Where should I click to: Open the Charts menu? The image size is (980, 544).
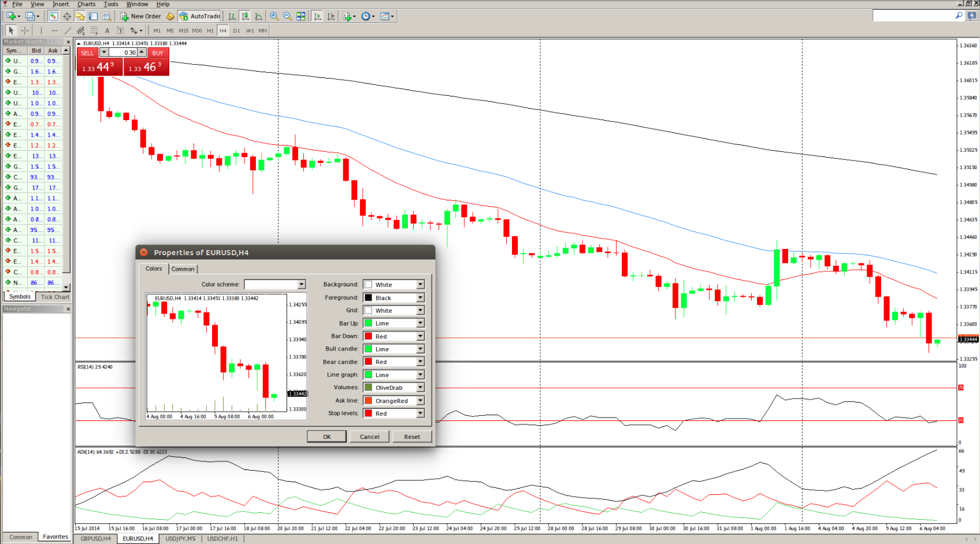86,4
